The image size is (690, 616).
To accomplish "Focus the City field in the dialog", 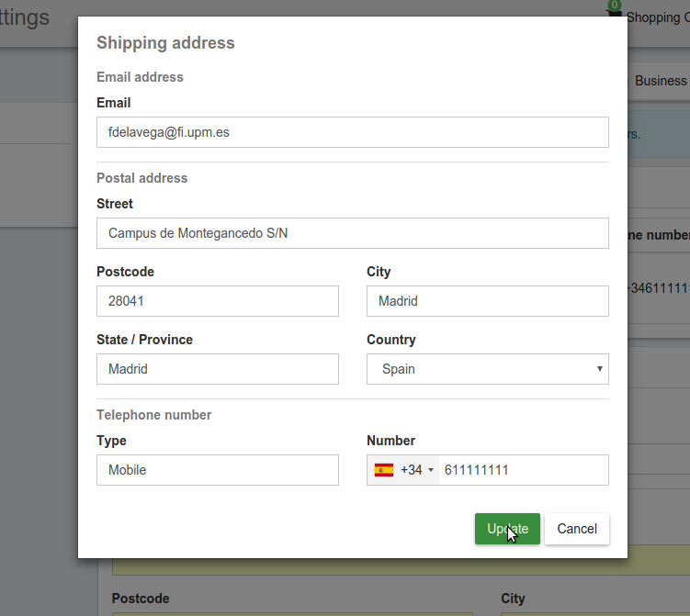I will [488, 301].
